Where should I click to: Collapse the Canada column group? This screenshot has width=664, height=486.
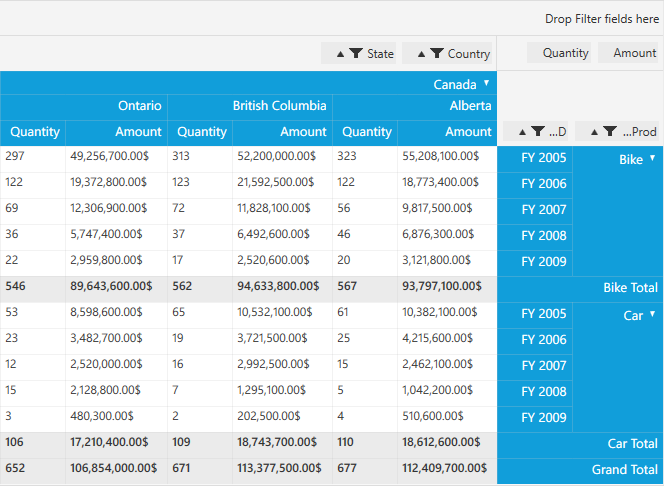point(487,83)
